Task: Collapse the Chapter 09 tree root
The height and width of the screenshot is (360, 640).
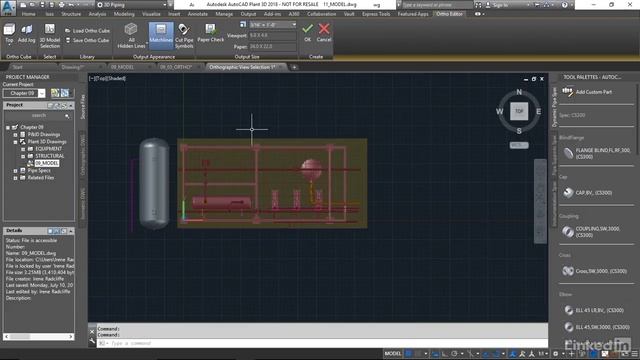Action: click(8, 127)
